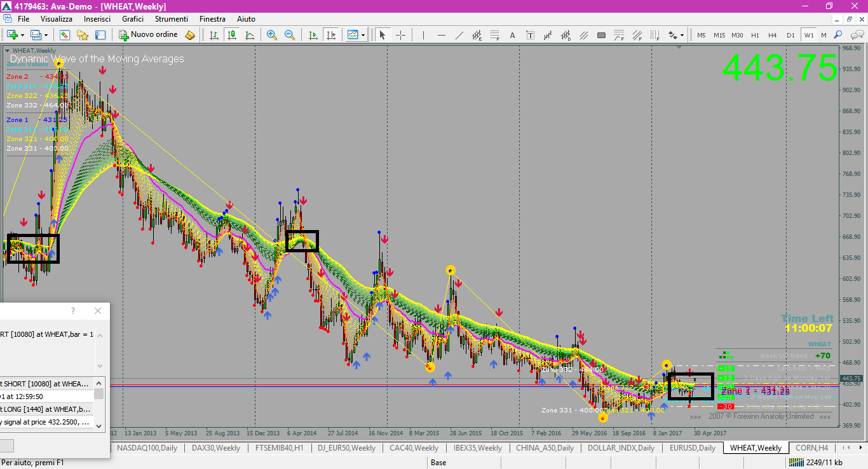Set timeframe to D1
The image size is (868, 469).
coord(790,35)
